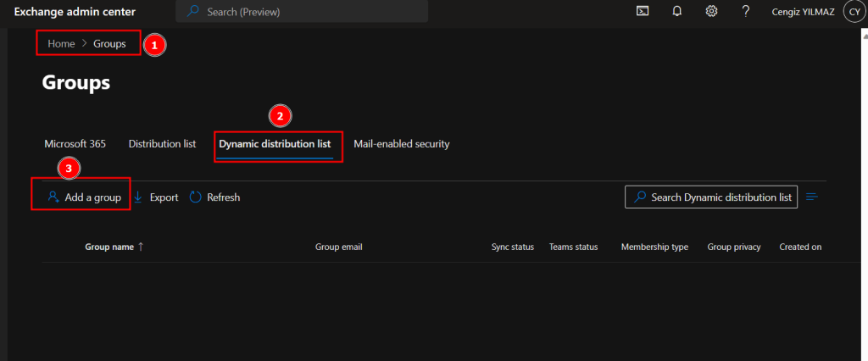Click the Membership type column header
868x361 pixels.
654,247
